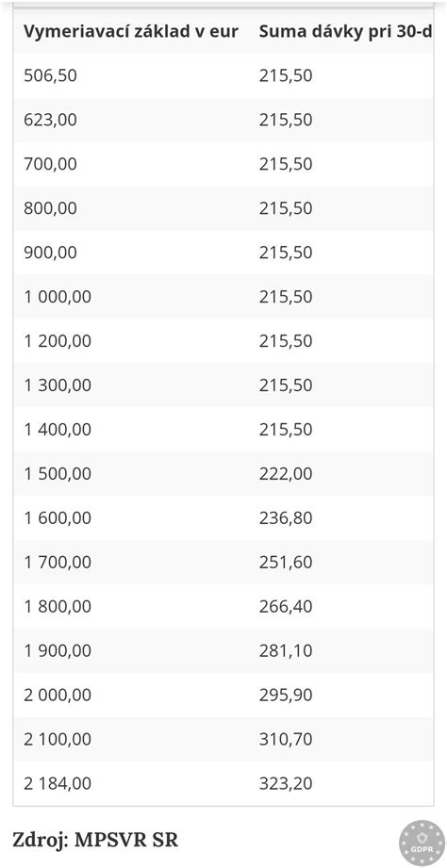Select the 222,00 benefit amount
The width and height of the screenshot is (447, 868).
(x=286, y=474)
